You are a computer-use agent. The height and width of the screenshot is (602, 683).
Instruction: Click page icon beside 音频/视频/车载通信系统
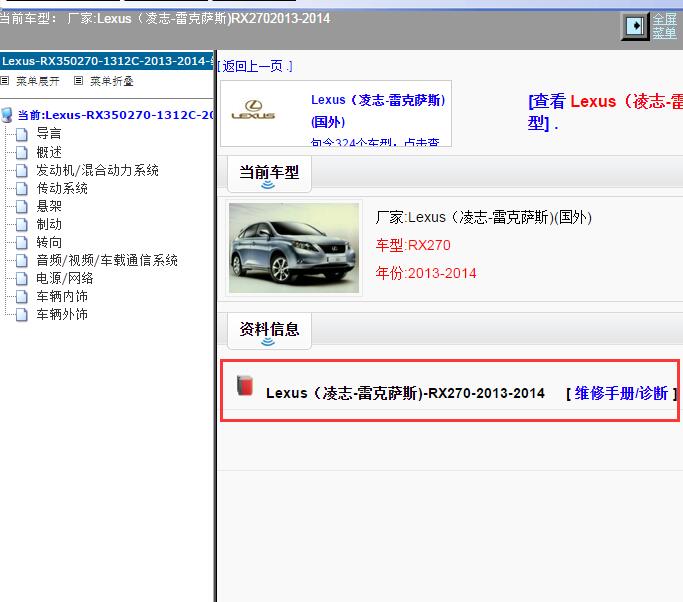click(22, 260)
